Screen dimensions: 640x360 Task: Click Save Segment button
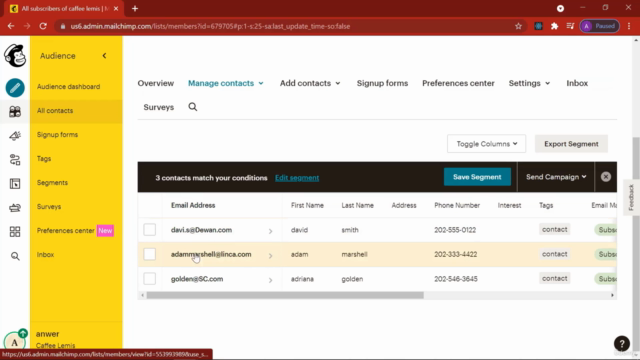(477, 177)
